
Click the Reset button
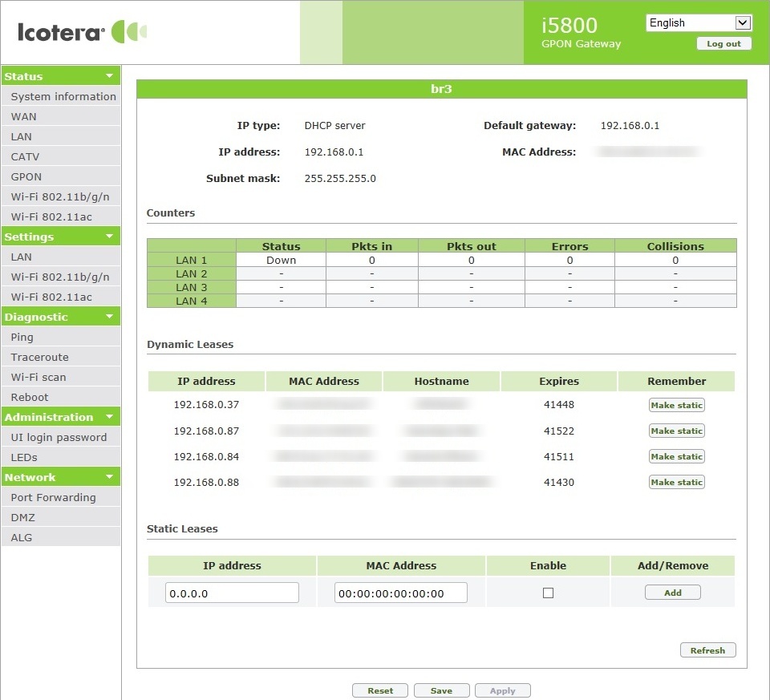click(379, 690)
